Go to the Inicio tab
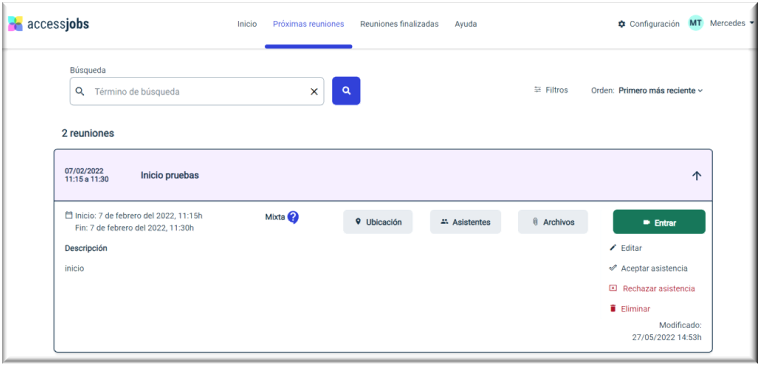The image size is (760, 366). [247, 24]
